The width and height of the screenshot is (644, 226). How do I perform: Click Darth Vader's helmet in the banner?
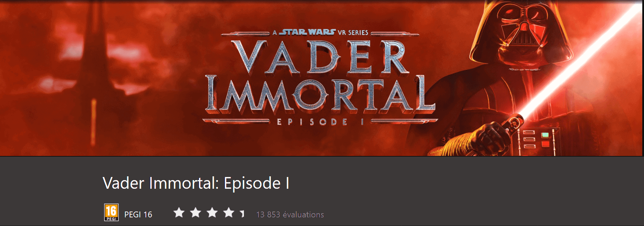(x=521, y=31)
